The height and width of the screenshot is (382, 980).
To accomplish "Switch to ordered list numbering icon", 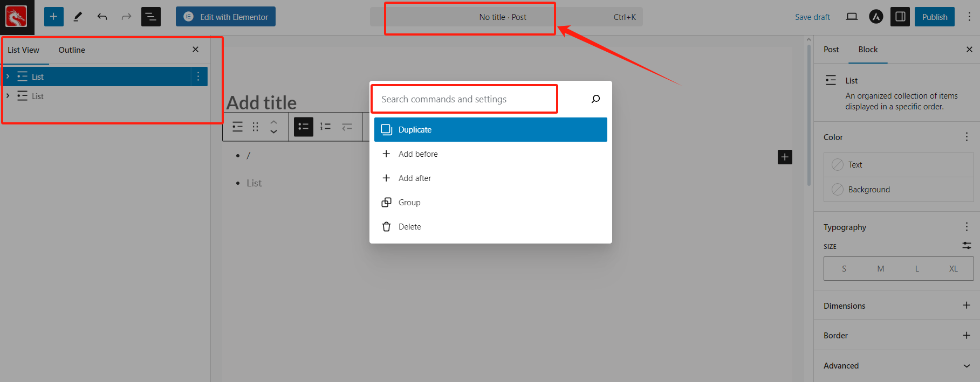I will [x=325, y=127].
